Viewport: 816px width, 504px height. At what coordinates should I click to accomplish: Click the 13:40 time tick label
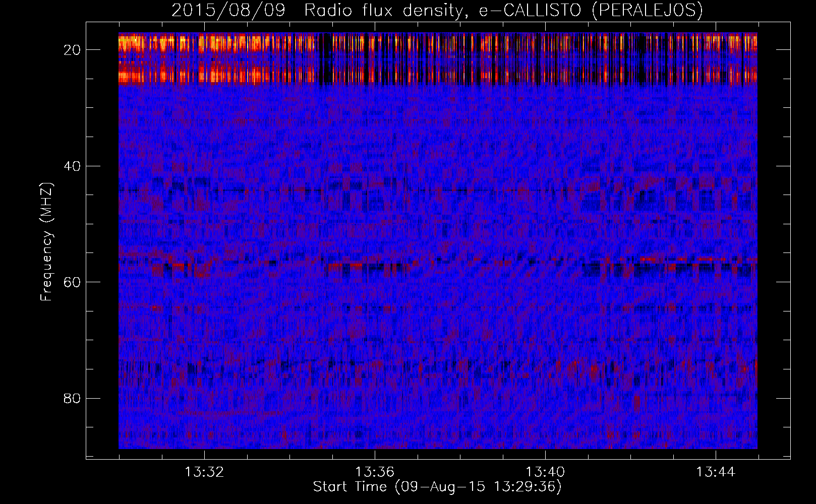pyautogui.click(x=545, y=472)
